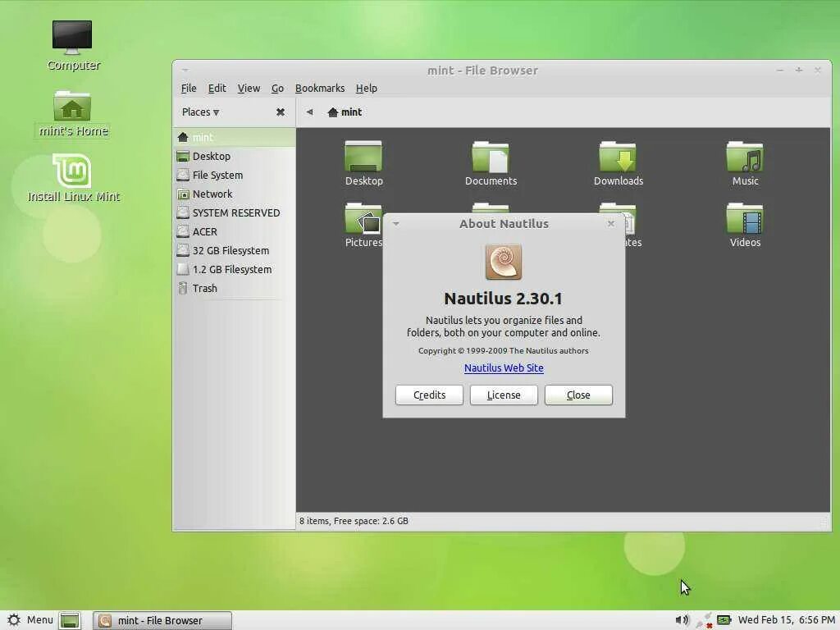This screenshot has width=840, height=630.
Task: Open the Places side pane dropdown
Action: (x=201, y=112)
